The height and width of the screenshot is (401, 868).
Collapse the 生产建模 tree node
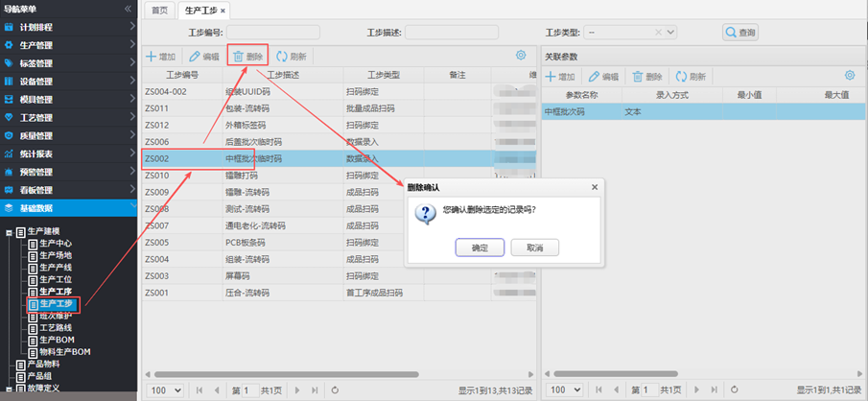(9, 233)
